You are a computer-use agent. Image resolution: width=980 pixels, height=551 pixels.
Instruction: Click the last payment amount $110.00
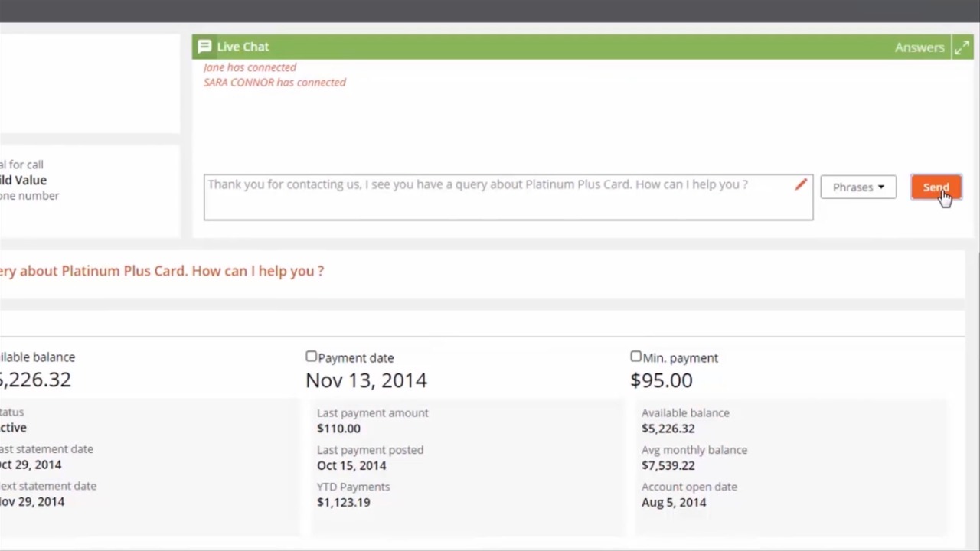tap(338, 429)
